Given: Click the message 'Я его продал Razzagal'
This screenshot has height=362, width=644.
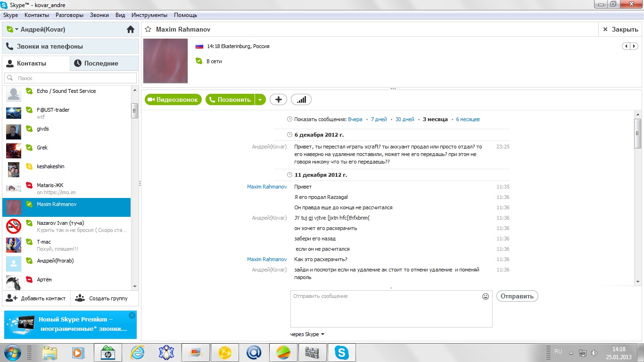Looking at the screenshot, I should point(321,197).
